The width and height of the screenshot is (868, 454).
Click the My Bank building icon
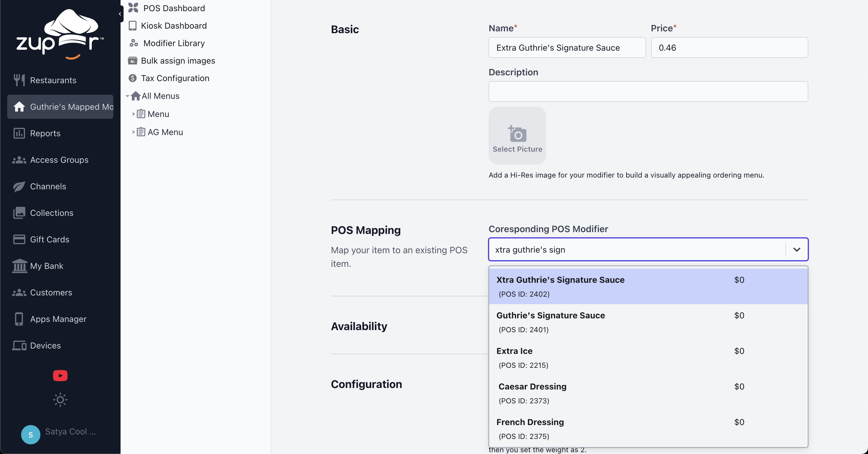pyautogui.click(x=19, y=266)
